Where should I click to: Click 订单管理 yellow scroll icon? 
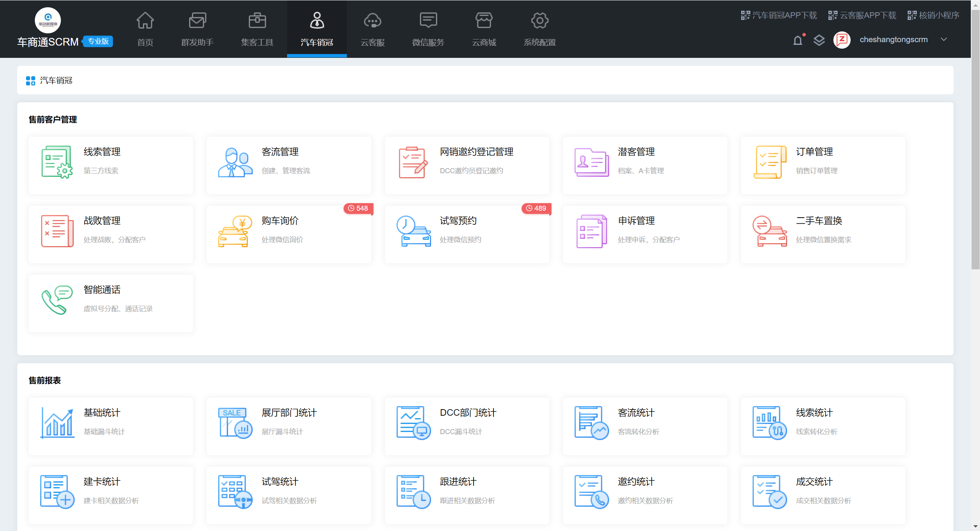coord(769,162)
